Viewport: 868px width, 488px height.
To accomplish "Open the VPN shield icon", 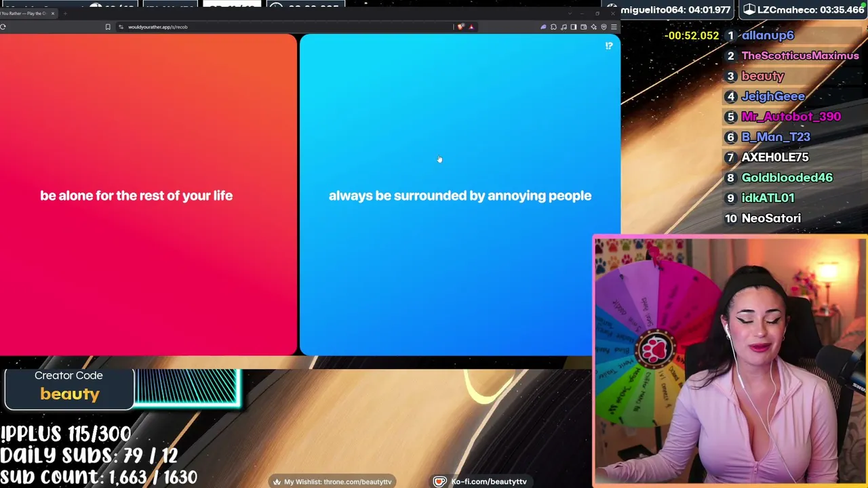I will [x=604, y=27].
